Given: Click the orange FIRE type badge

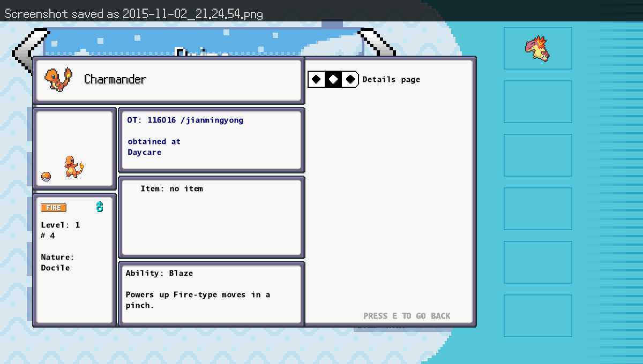Looking at the screenshot, I should tap(54, 208).
